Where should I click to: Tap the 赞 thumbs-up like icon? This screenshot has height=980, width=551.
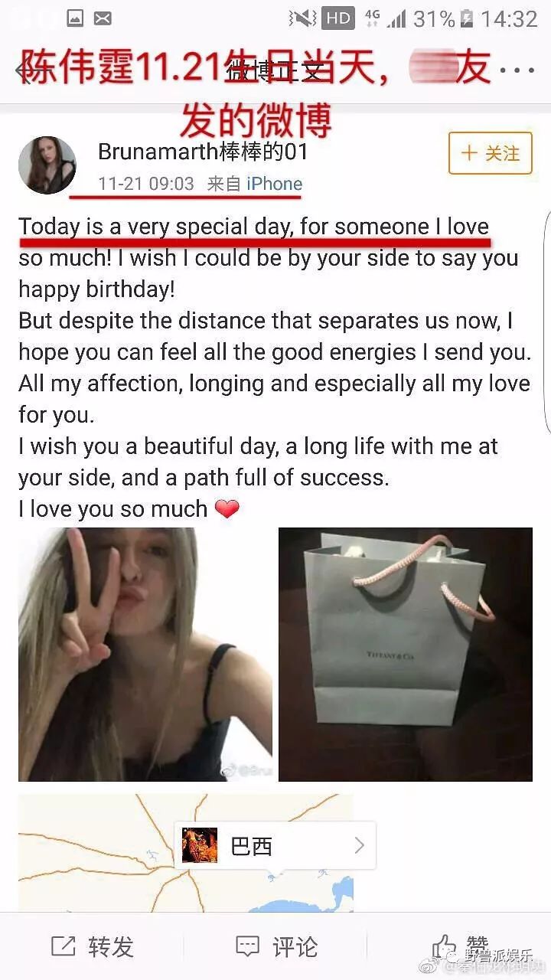[445, 945]
